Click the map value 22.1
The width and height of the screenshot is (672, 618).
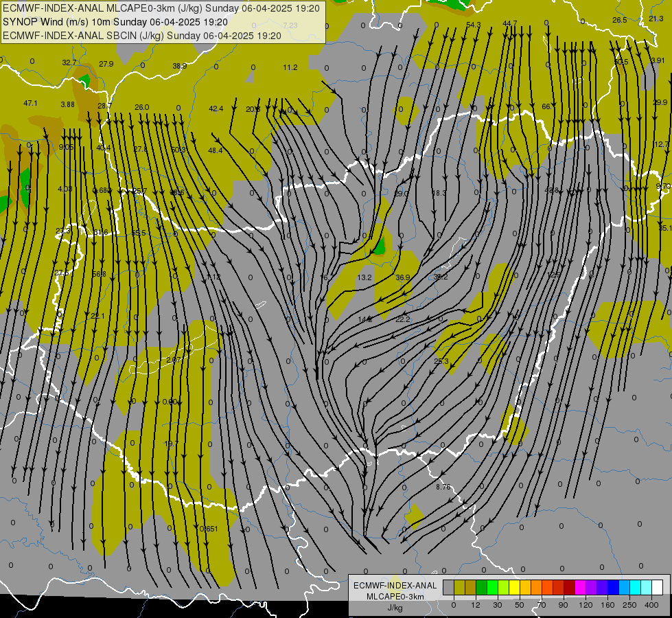click(x=97, y=316)
